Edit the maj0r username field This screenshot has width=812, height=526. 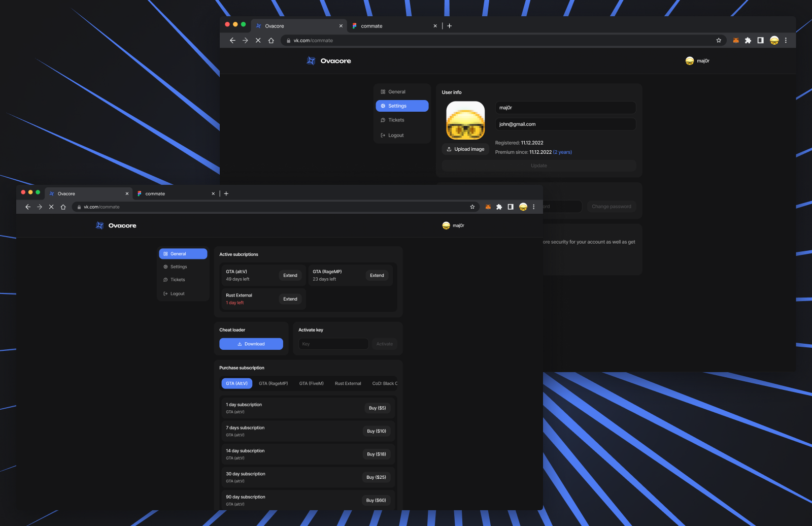tap(565, 108)
